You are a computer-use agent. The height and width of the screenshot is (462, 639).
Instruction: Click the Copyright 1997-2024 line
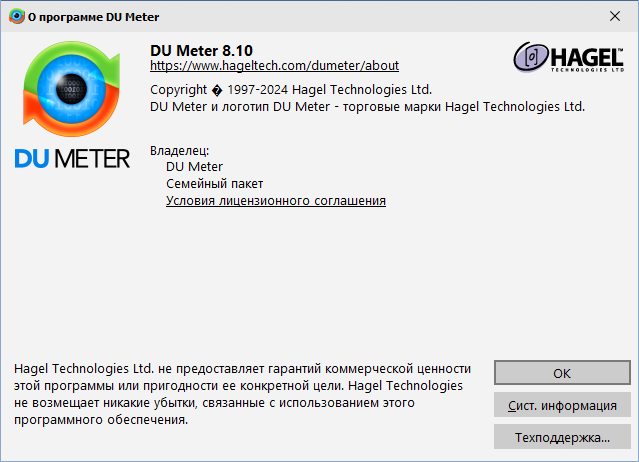tap(291, 90)
